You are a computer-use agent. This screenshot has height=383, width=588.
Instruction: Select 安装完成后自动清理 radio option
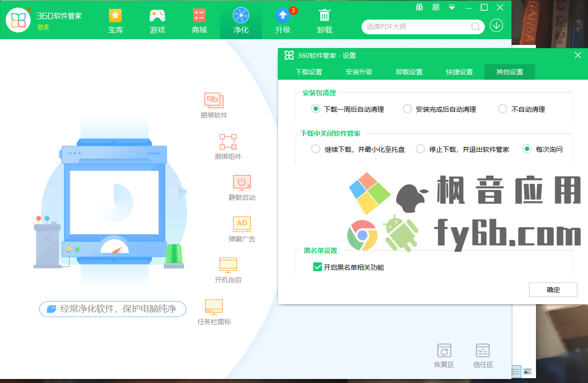click(407, 109)
